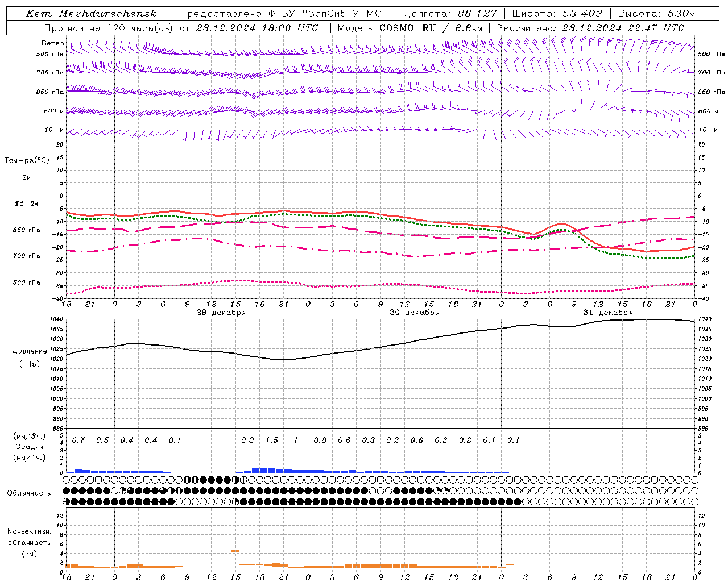Click the computed time 22:47 UTC
728x582 pixels.
point(650,28)
